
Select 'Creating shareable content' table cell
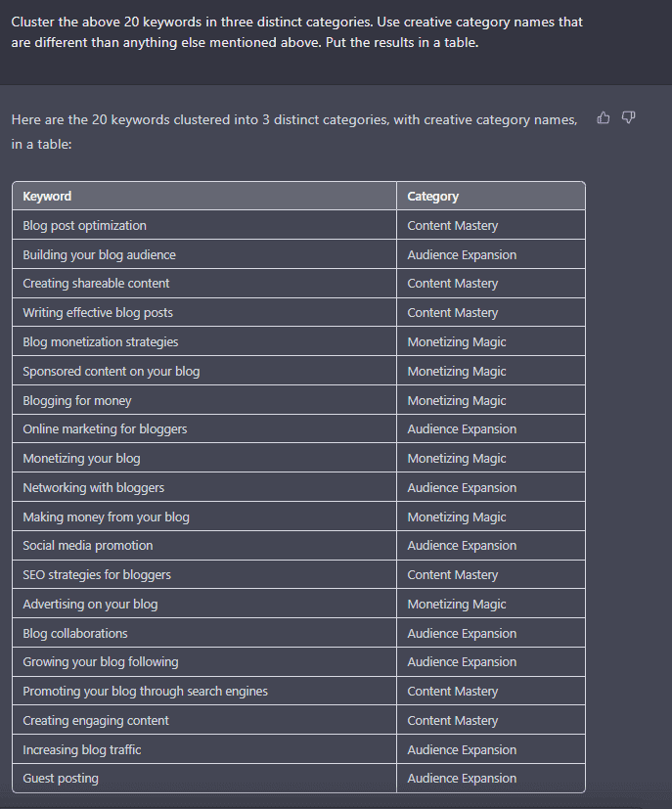point(204,284)
